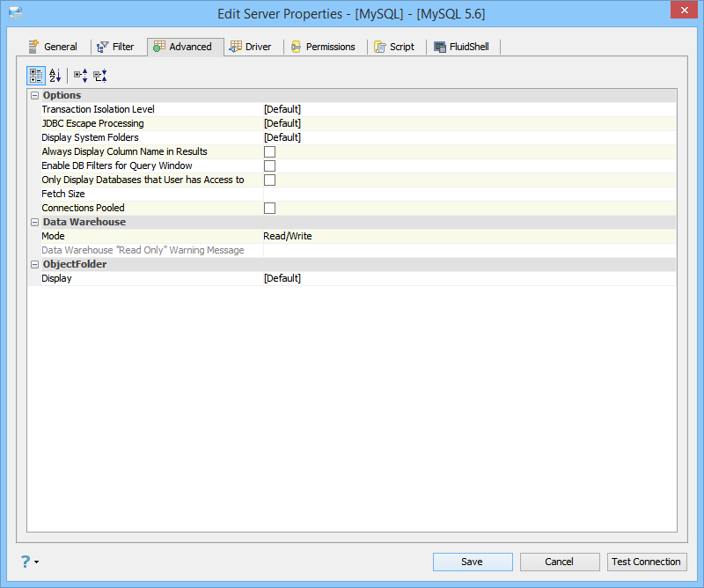Toggle Only Display Databases User has Access
The width and height of the screenshot is (704, 588).
click(x=270, y=180)
